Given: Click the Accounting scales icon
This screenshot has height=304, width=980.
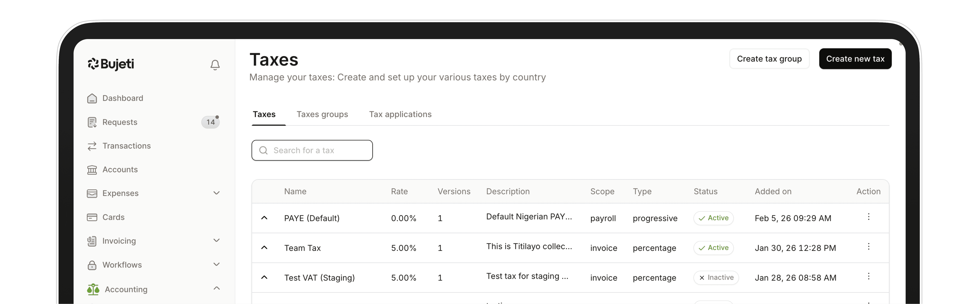Looking at the screenshot, I should (93, 289).
